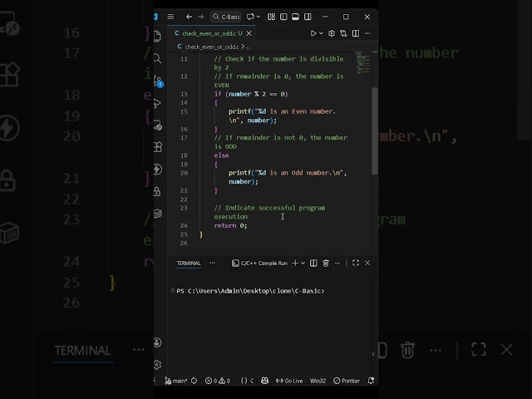Open the Manage gear in the activity bar

click(157, 365)
